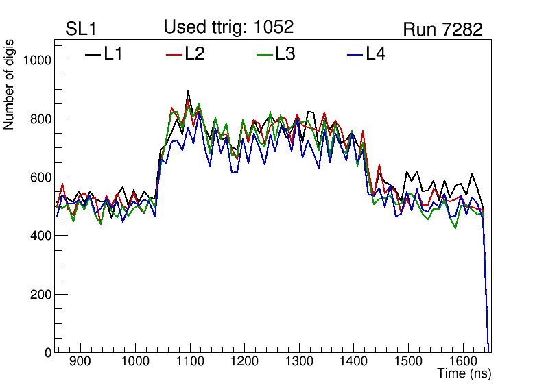Click the 800 tick label on y-axis
Viewport: 546px width, 392px height.
(x=40, y=119)
